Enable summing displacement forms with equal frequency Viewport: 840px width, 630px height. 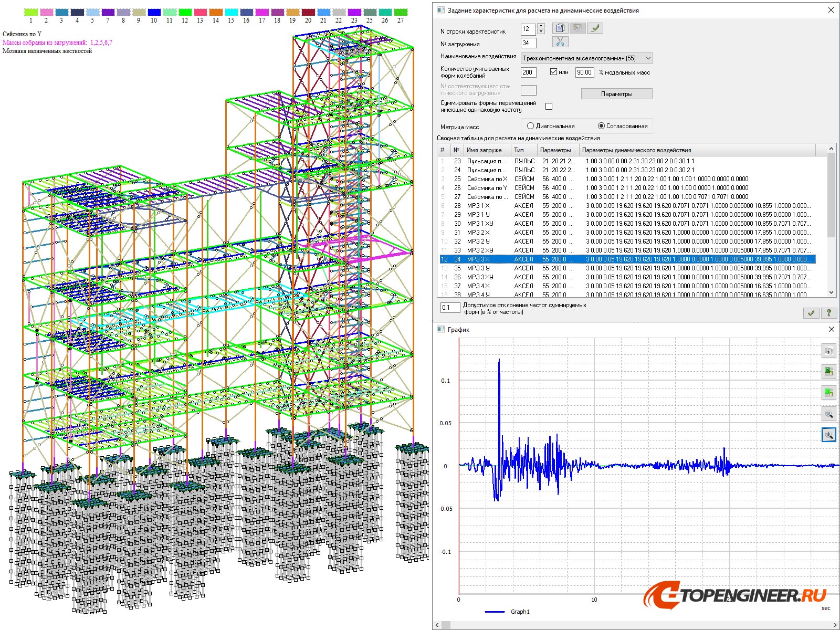[x=549, y=107]
